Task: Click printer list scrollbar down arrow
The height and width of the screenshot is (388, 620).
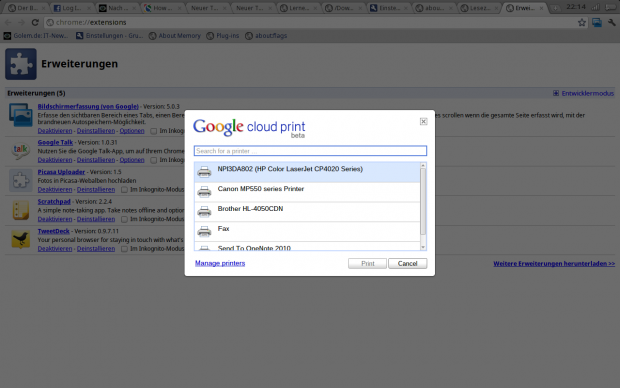Action: 423,247
